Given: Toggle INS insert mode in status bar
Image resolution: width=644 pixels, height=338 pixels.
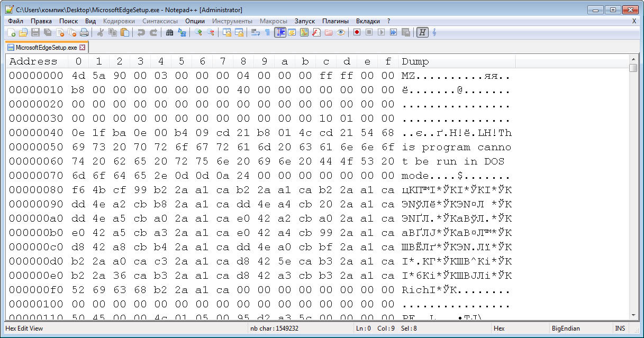Looking at the screenshot, I should 620,328.
